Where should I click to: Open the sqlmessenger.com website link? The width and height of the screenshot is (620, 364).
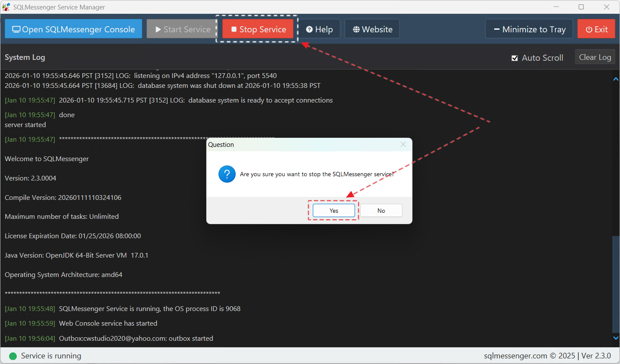click(x=515, y=356)
